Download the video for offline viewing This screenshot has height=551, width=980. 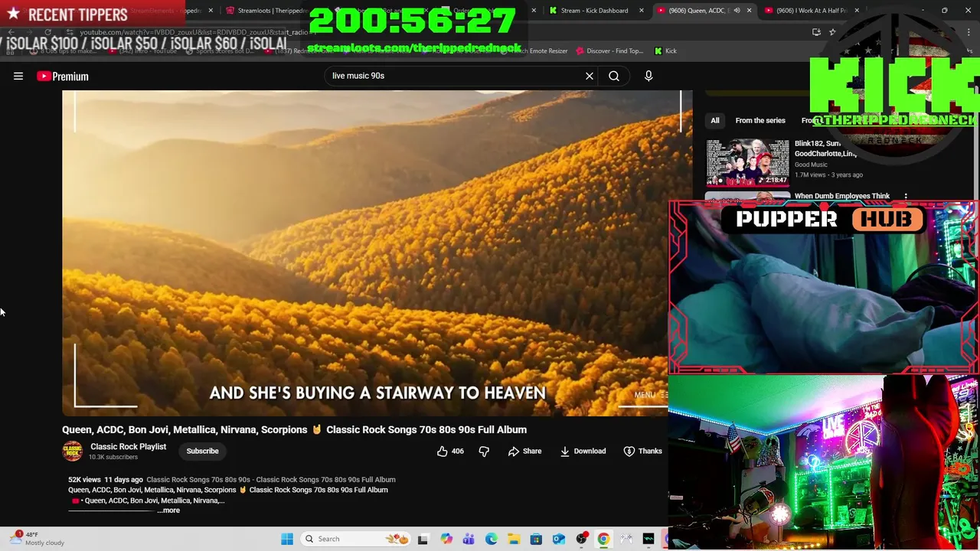click(583, 451)
